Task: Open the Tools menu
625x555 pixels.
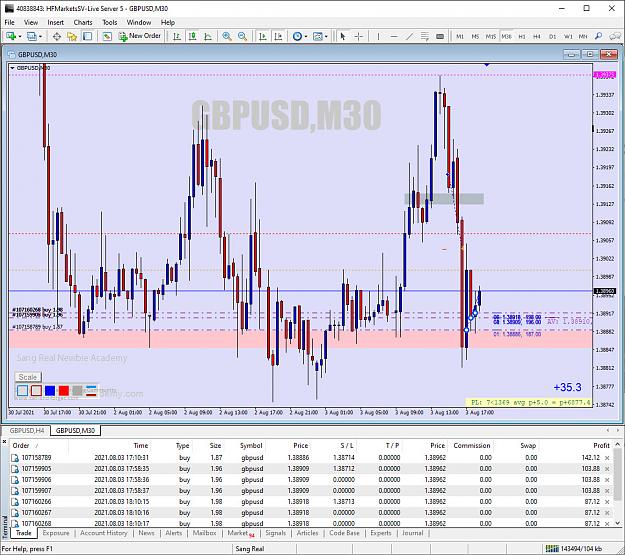Action: [x=110, y=22]
